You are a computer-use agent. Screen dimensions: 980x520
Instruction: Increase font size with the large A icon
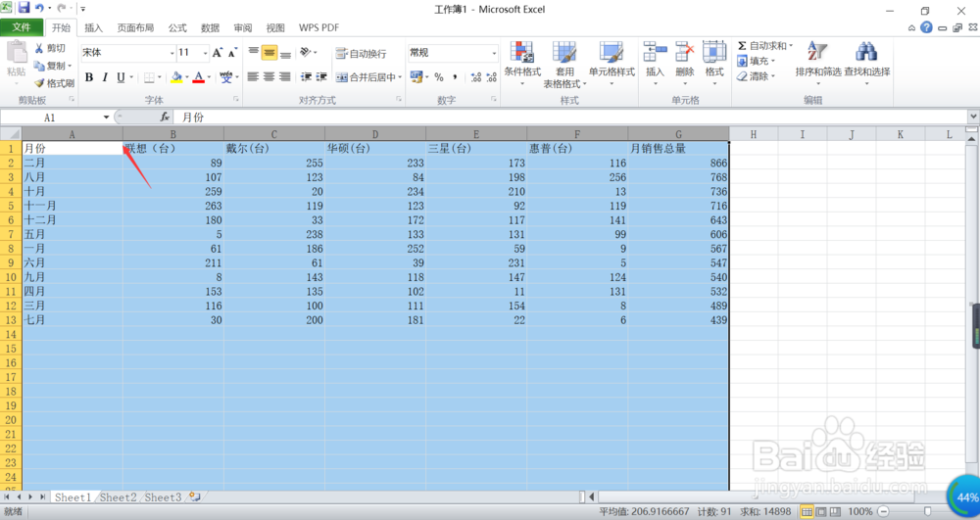click(217, 53)
